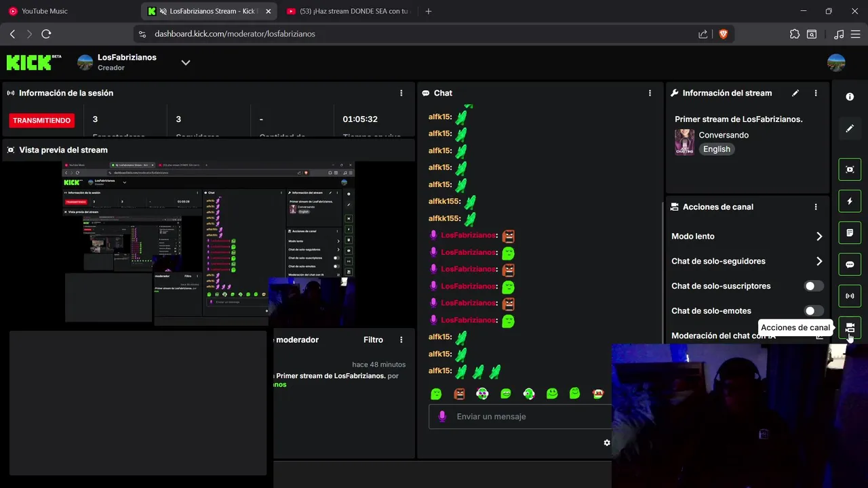Viewport: 868px width, 488px height.
Task: Insert the sleepy green blob emote
Action: click(437, 393)
